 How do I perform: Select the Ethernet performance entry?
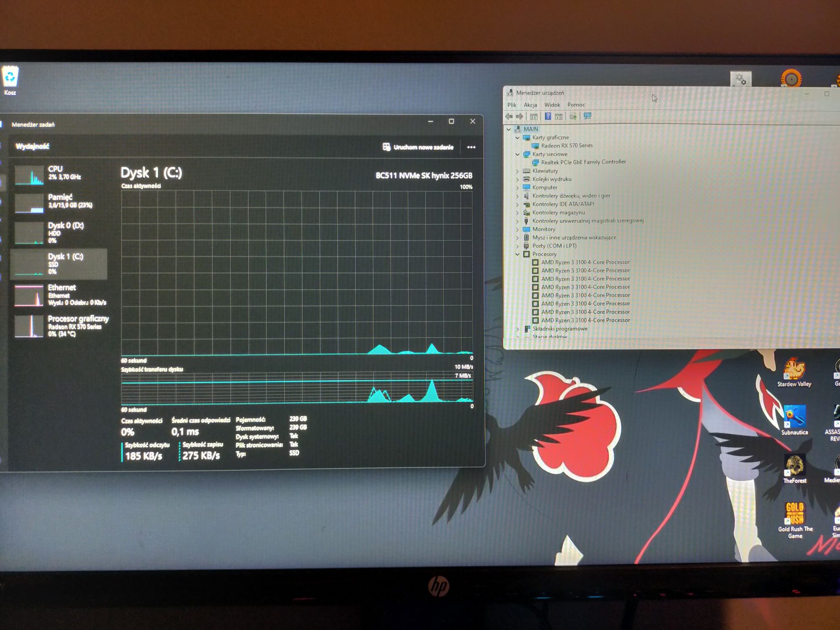(x=59, y=295)
